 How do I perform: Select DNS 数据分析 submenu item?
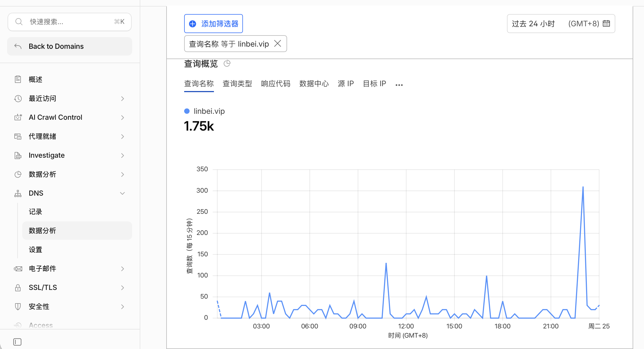pyautogui.click(x=77, y=231)
